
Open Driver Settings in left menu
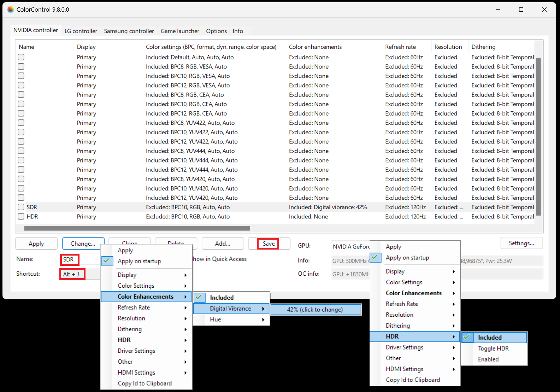tap(146, 351)
